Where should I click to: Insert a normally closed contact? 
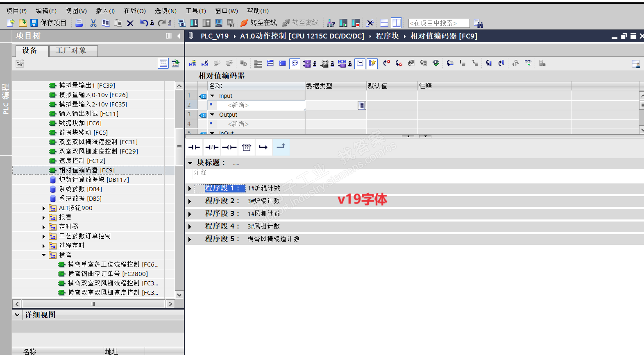coord(212,147)
